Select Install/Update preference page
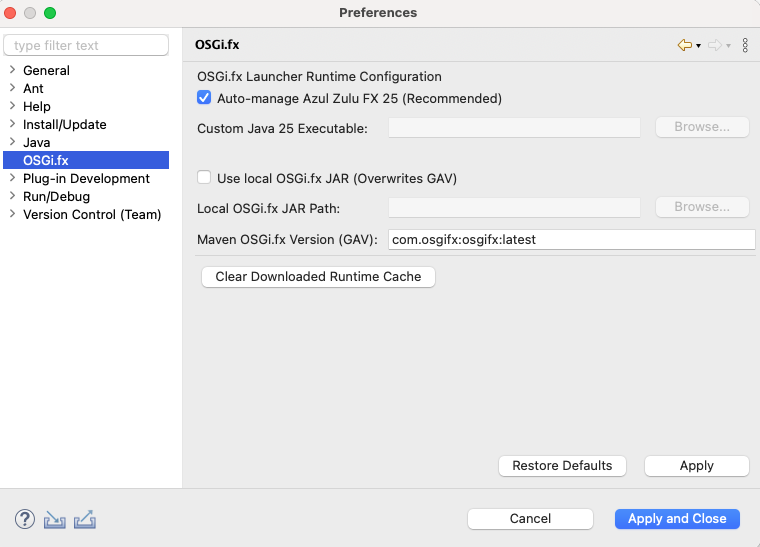The width and height of the screenshot is (760, 547). (x=65, y=125)
